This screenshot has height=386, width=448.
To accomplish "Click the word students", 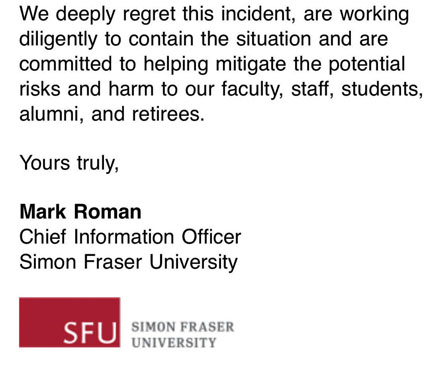I will [382, 89].
